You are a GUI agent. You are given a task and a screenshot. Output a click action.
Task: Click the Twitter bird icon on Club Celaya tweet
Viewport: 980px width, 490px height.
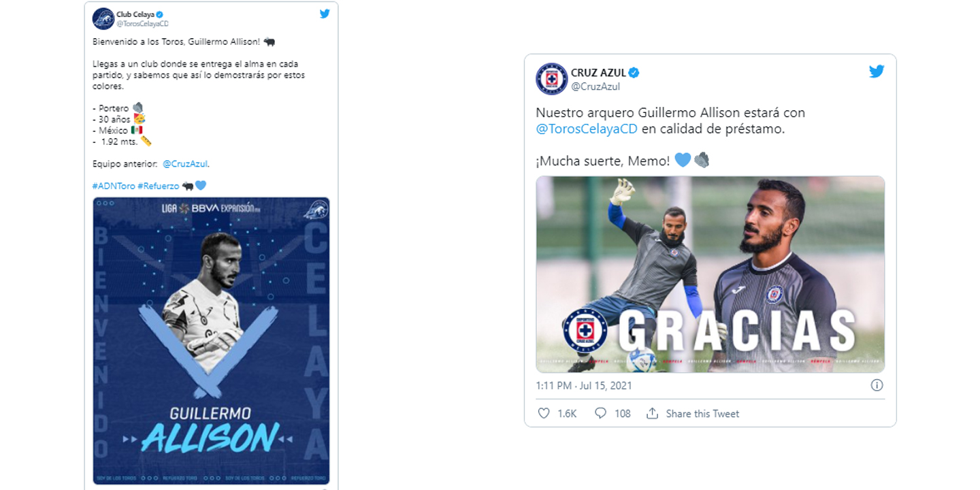[x=325, y=14]
